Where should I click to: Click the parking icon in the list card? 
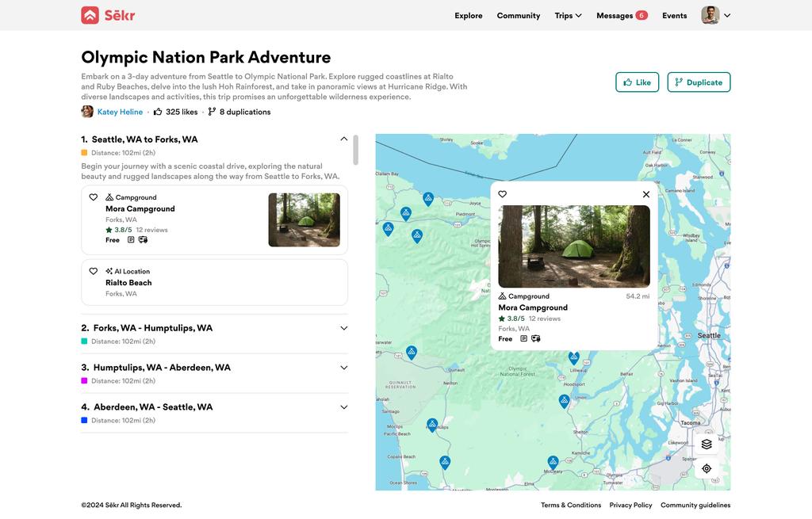click(x=131, y=240)
